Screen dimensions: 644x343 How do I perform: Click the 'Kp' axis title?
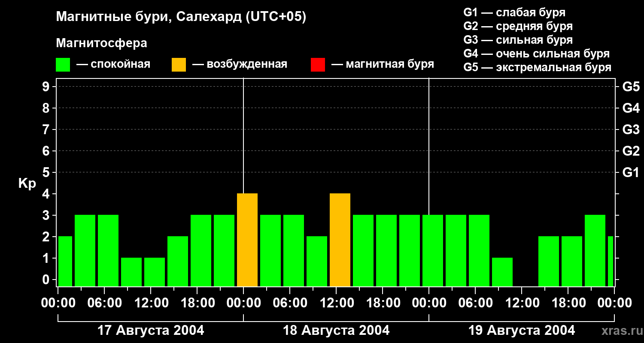click(x=27, y=184)
